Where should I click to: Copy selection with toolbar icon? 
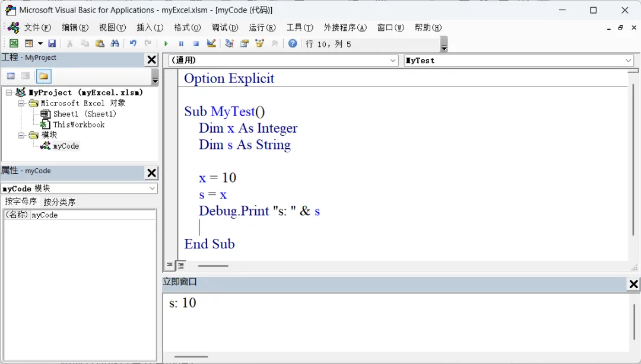tap(85, 43)
